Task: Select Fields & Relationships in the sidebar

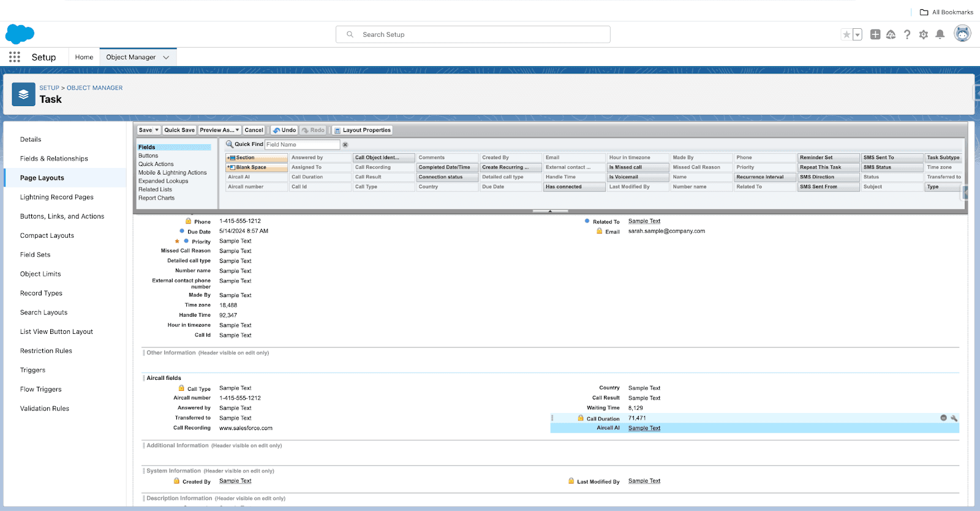Action: click(54, 159)
